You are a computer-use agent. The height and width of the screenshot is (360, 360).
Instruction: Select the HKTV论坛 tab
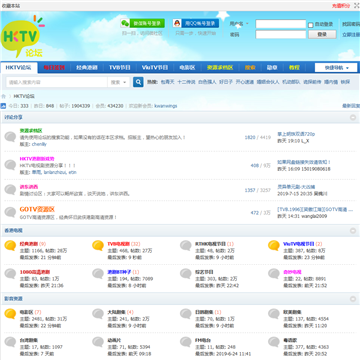[19, 68]
